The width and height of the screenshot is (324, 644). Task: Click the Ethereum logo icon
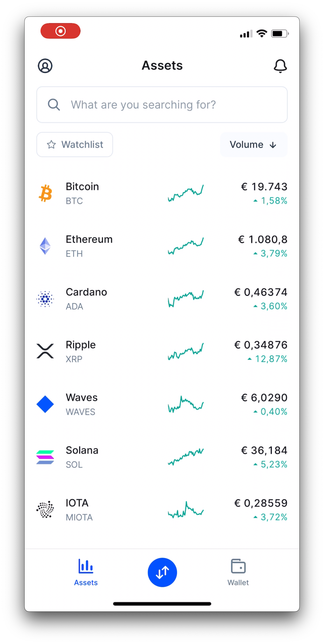pos(45,246)
